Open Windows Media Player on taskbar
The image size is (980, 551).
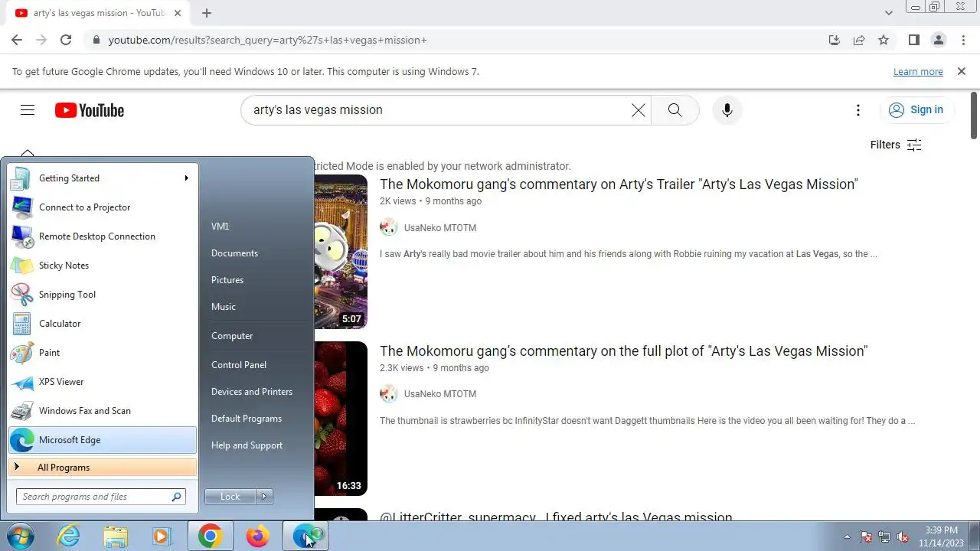pos(162,536)
